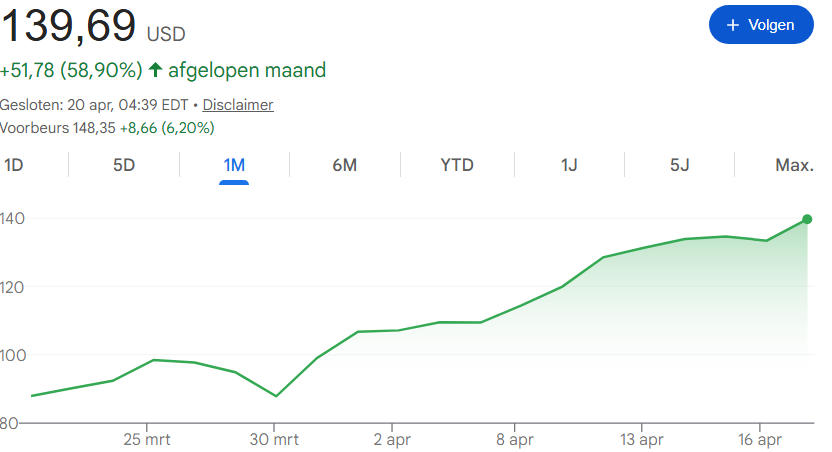The image size is (832, 452).
Task: Click the Voorbeurs 148,35 pre-market price
Action: [57, 128]
